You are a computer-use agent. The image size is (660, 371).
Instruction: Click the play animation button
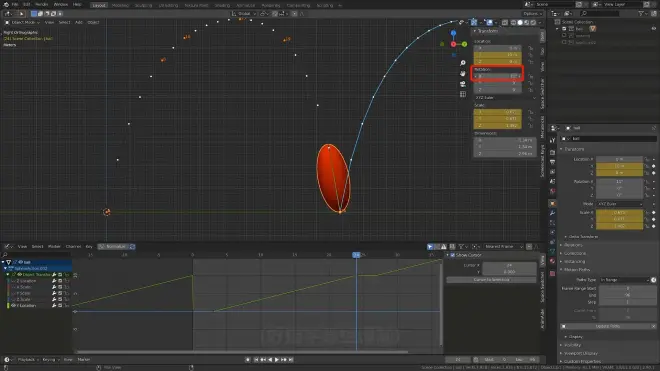tap(277, 360)
